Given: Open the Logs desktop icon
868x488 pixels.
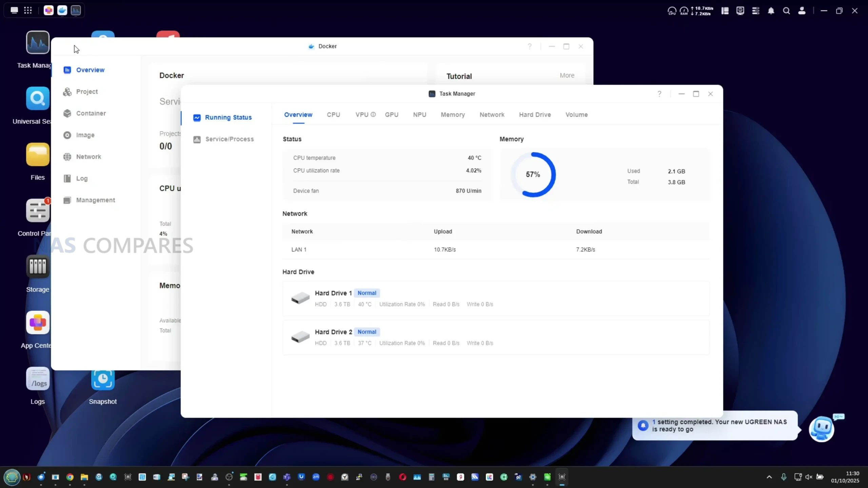Looking at the screenshot, I should click(37, 379).
